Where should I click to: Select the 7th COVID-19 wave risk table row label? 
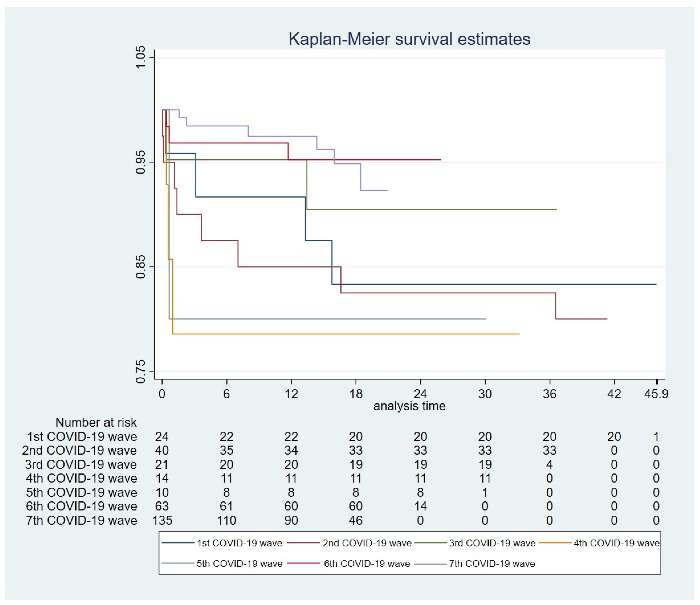click(x=82, y=520)
